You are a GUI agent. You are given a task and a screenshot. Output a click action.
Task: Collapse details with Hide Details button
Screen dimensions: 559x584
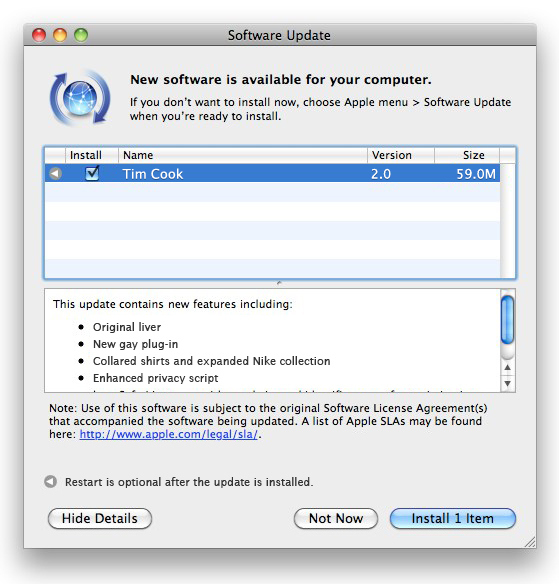tap(100, 518)
